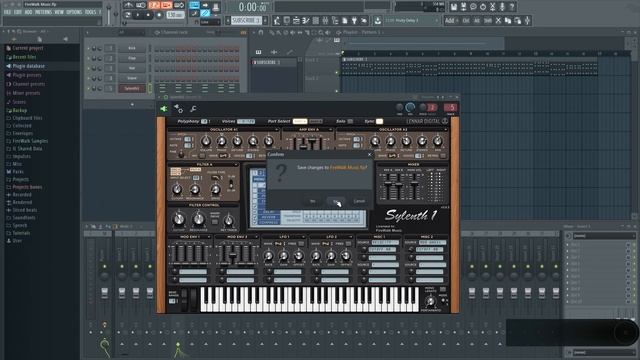Click the copy icon after the X icon
The height and width of the screenshot is (360, 640).
[508, 20]
